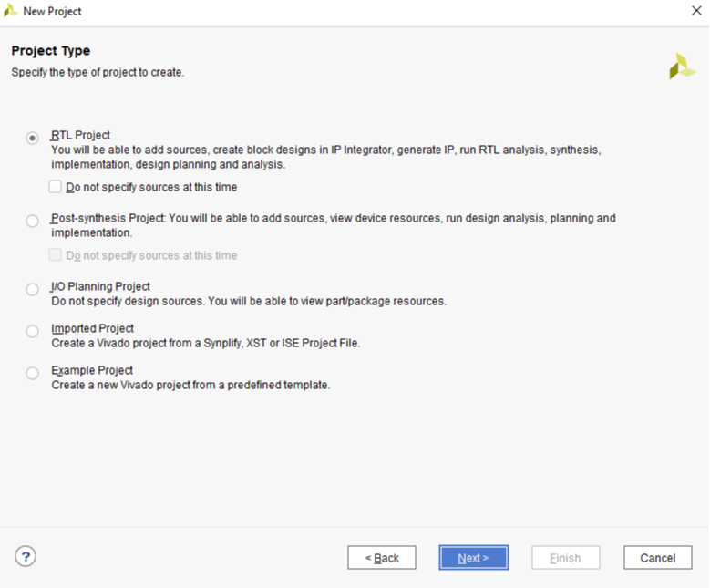
Task: Go back with the Back button
Action: (x=382, y=558)
